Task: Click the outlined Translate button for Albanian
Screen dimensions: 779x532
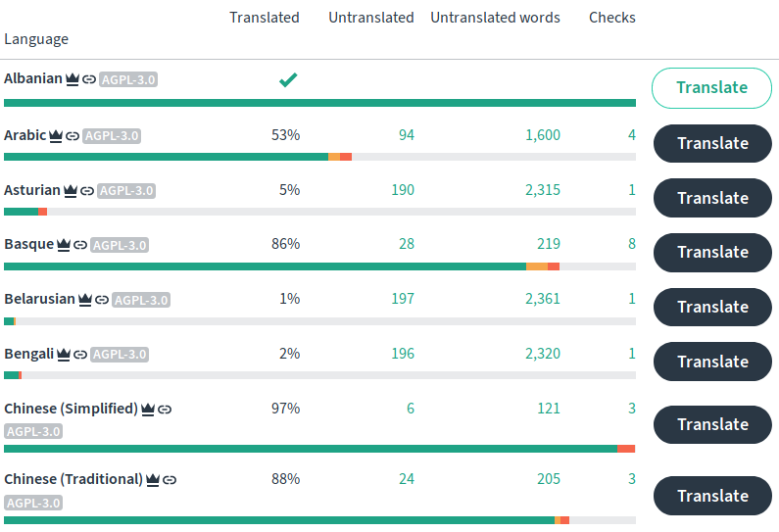Action: click(x=712, y=88)
